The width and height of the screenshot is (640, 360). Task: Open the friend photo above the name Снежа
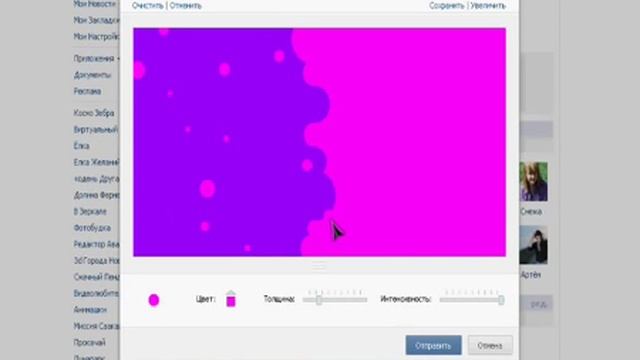[x=533, y=182]
